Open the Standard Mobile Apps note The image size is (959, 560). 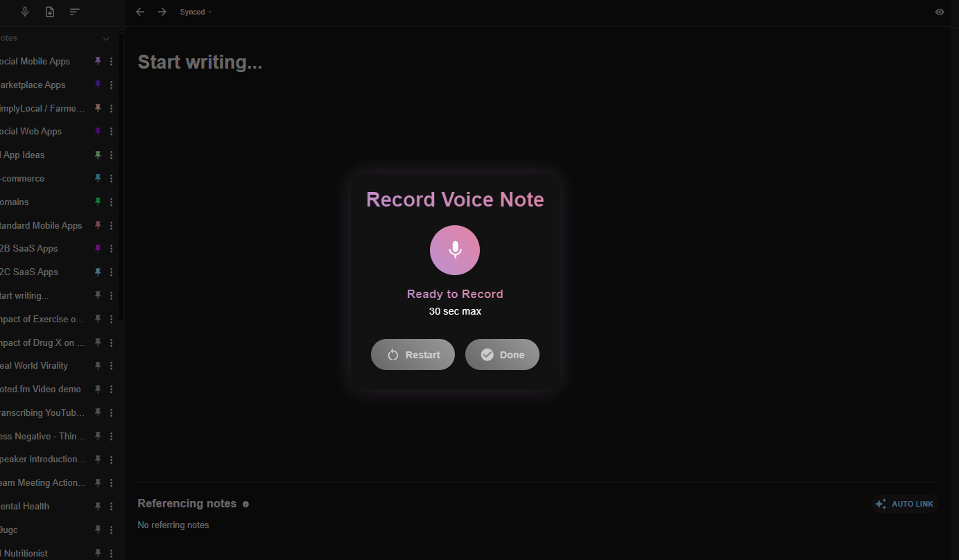pos(41,225)
